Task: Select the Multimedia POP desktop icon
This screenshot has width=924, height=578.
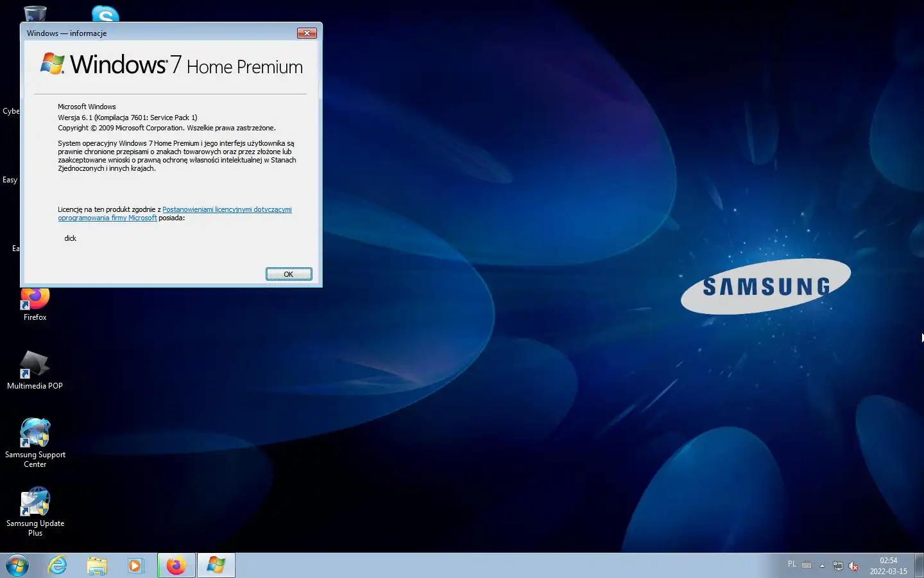Action: tap(35, 371)
